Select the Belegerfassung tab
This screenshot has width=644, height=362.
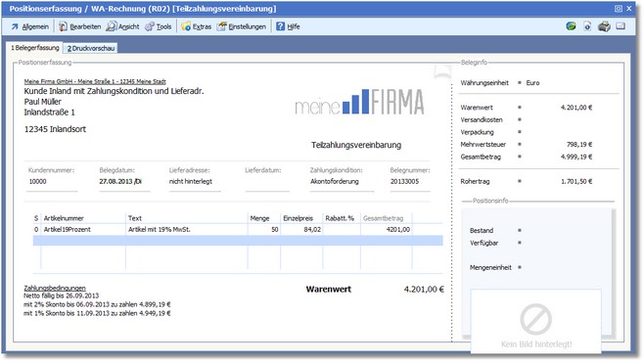(x=35, y=48)
